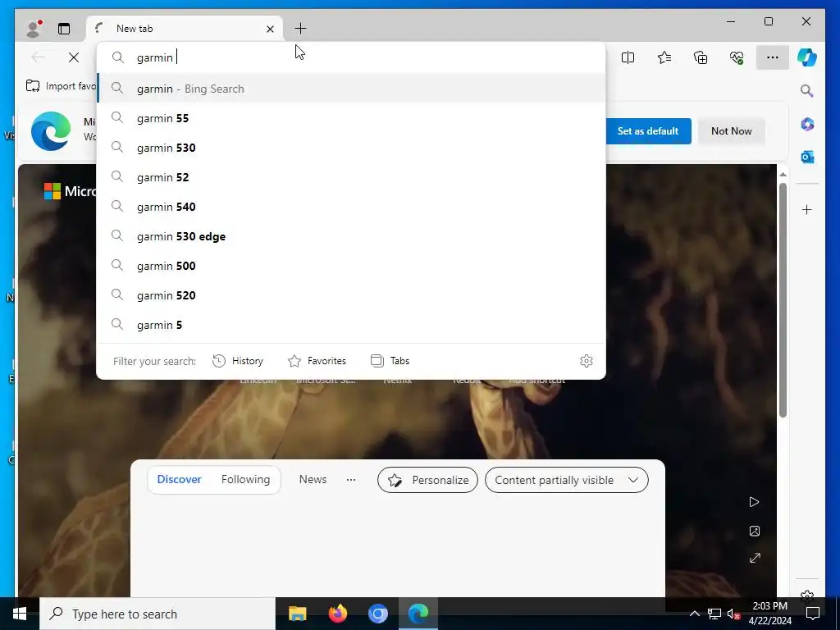This screenshot has width=840, height=630.
Task: Open the network tray icon
Action: pyautogui.click(x=714, y=614)
